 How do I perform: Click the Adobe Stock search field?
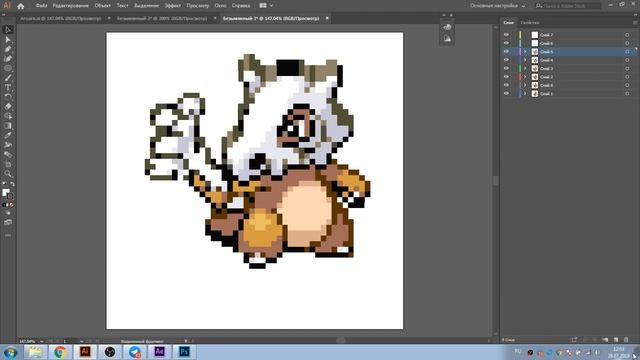tap(568, 6)
